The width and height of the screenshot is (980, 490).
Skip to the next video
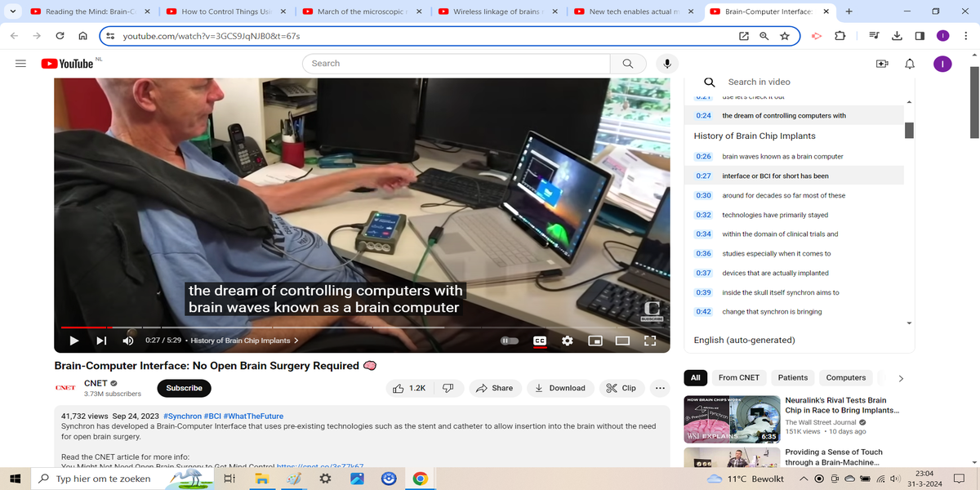(101, 341)
